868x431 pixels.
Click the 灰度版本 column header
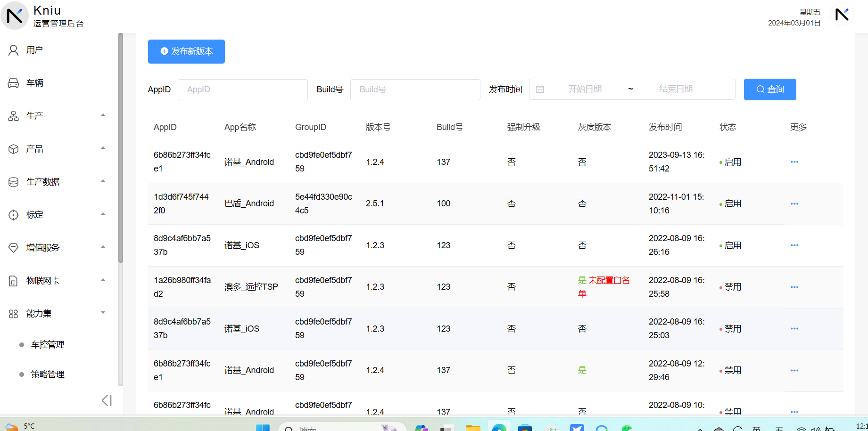click(x=595, y=127)
